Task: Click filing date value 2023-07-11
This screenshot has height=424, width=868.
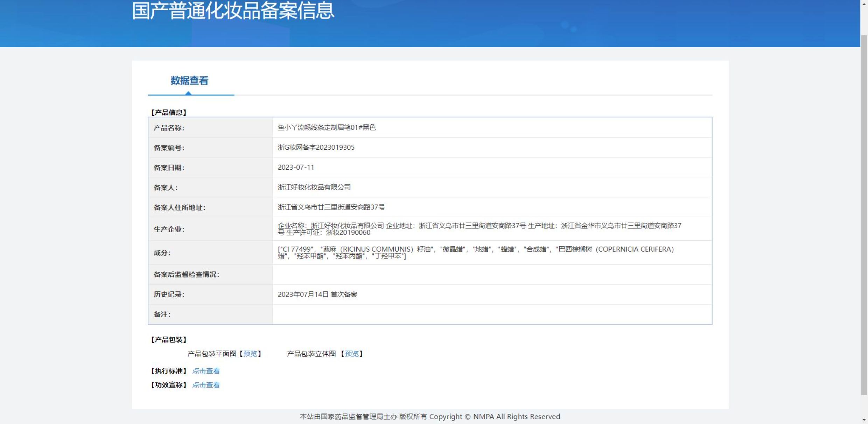Action: [x=296, y=167]
